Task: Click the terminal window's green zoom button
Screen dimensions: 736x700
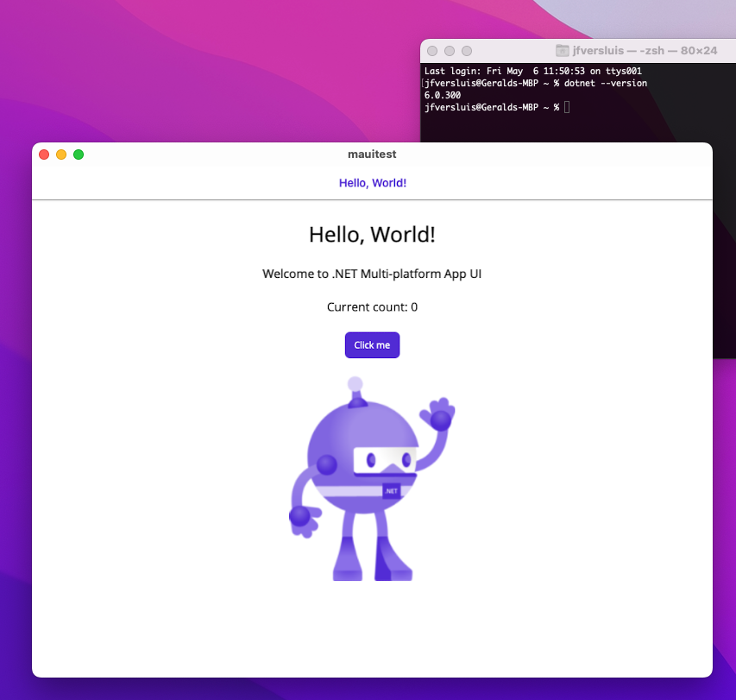Action: tap(467, 51)
